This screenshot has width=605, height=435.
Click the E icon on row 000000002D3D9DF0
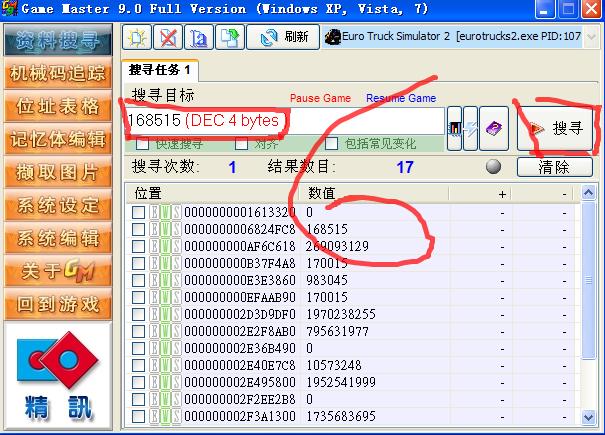click(x=154, y=314)
